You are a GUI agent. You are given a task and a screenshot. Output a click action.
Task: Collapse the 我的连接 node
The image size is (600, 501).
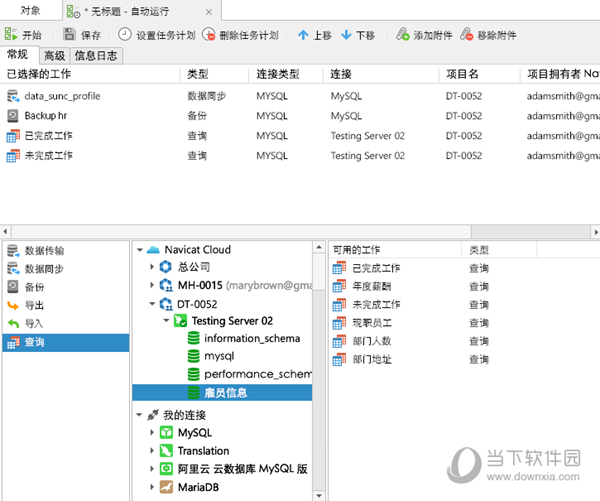[x=139, y=415]
